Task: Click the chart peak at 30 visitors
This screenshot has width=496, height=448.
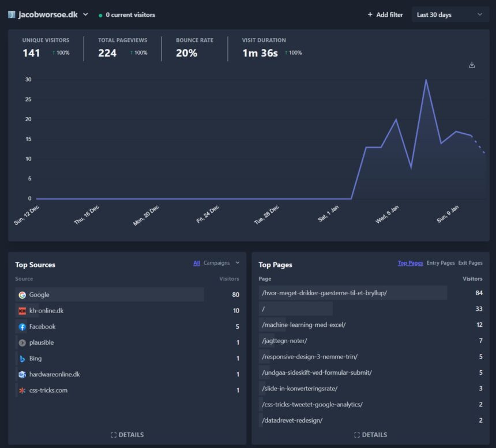Action: click(426, 80)
